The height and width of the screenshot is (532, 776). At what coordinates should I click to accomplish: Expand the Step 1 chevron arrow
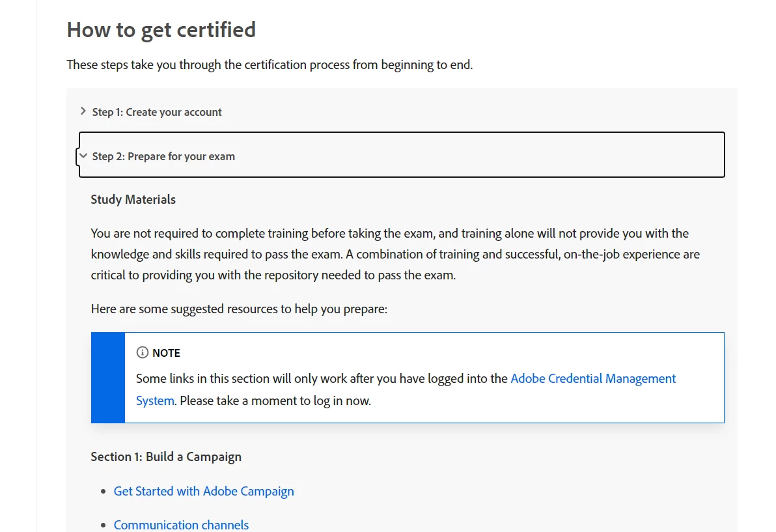click(83, 111)
